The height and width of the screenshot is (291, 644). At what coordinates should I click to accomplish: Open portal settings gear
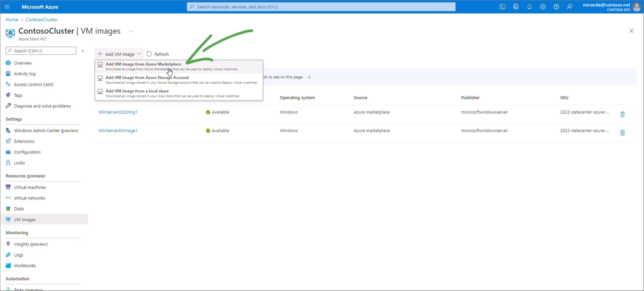543,6
